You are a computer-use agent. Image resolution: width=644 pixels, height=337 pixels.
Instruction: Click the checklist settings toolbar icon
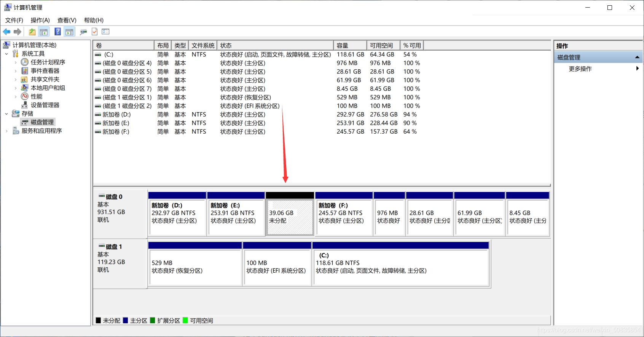tap(105, 32)
